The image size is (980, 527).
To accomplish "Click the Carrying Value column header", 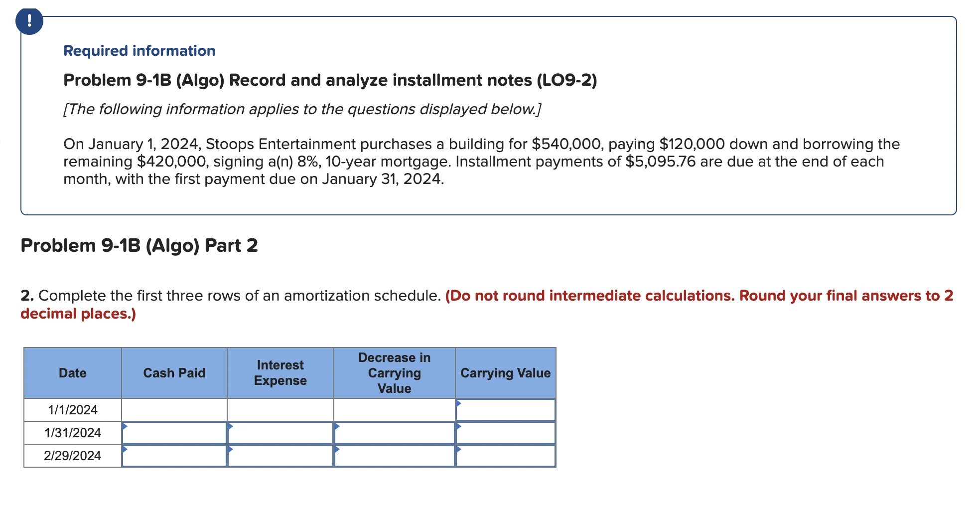I will 505,373.
